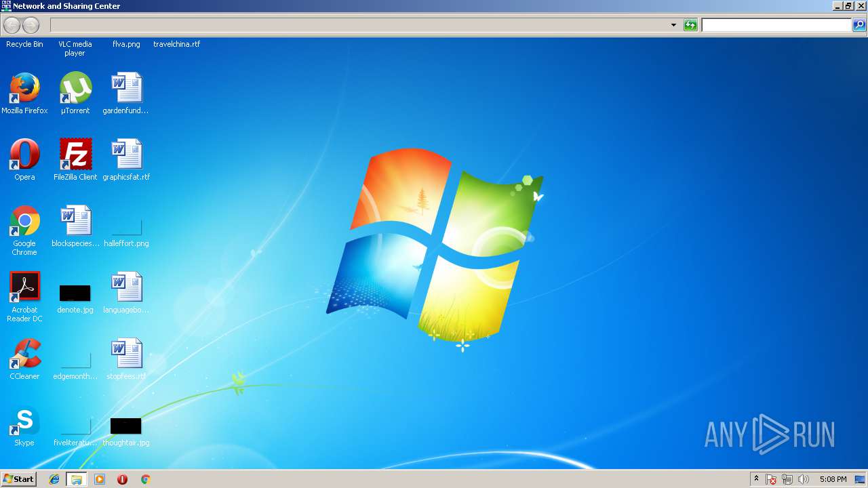
Task: Open the Opera desktop shortcut
Action: [24, 155]
